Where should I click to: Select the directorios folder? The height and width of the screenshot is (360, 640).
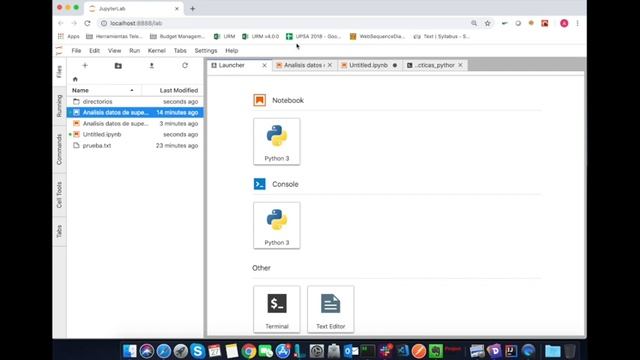[135, 102]
